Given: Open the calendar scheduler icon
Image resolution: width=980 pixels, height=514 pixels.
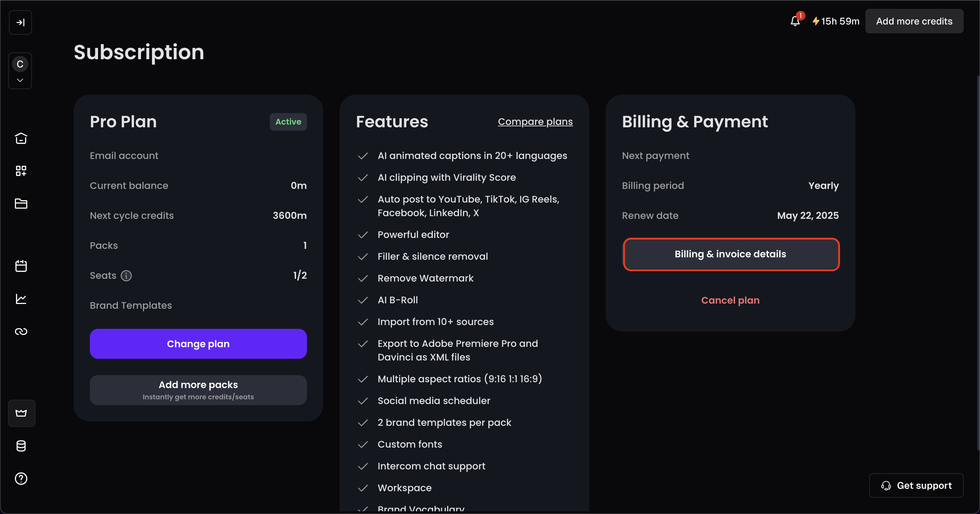Looking at the screenshot, I should pyautogui.click(x=21, y=266).
